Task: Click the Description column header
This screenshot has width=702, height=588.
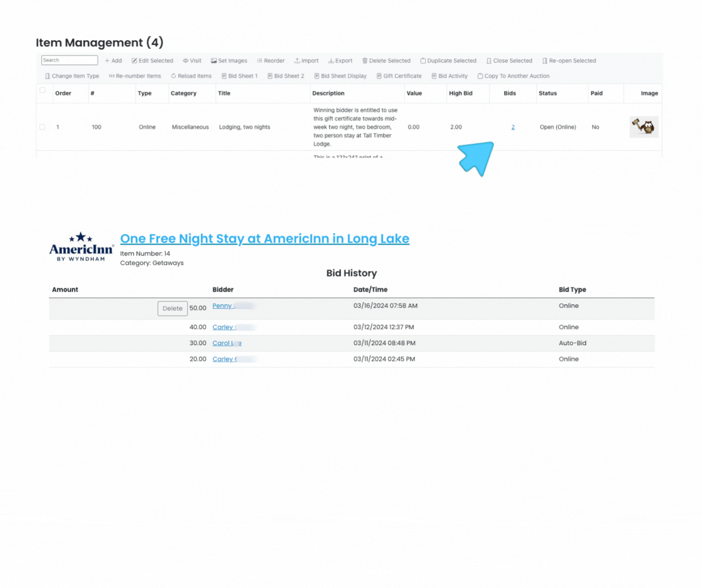Action: 328,93
